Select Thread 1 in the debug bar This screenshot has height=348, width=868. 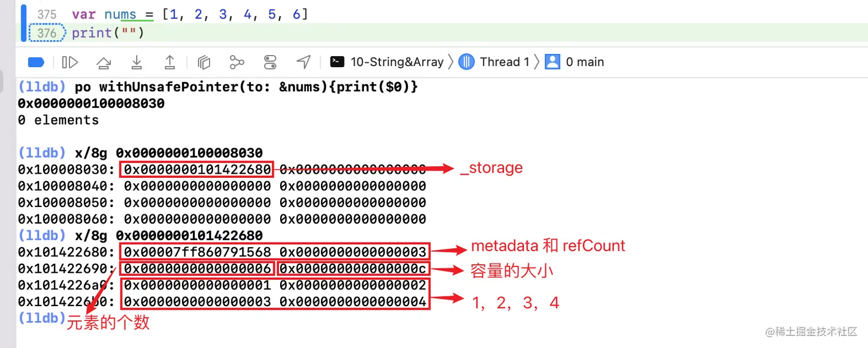tap(504, 61)
